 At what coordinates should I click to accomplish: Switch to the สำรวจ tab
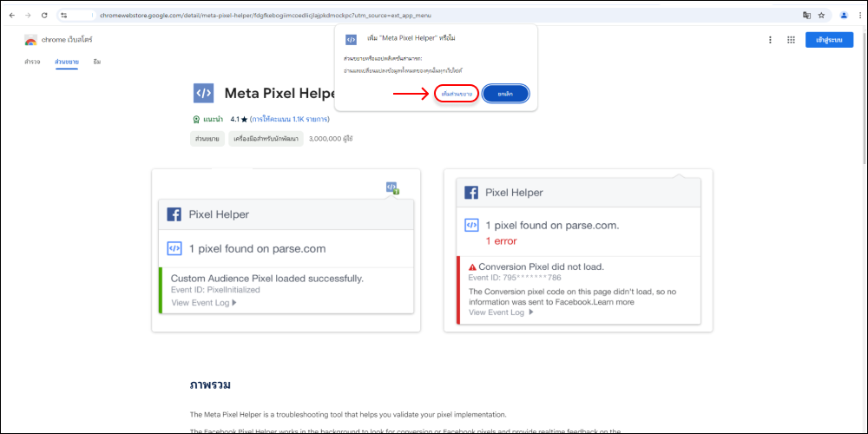(x=32, y=62)
